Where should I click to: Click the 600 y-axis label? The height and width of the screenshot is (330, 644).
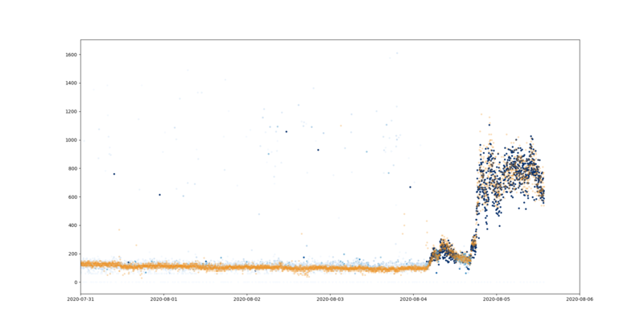72,197
